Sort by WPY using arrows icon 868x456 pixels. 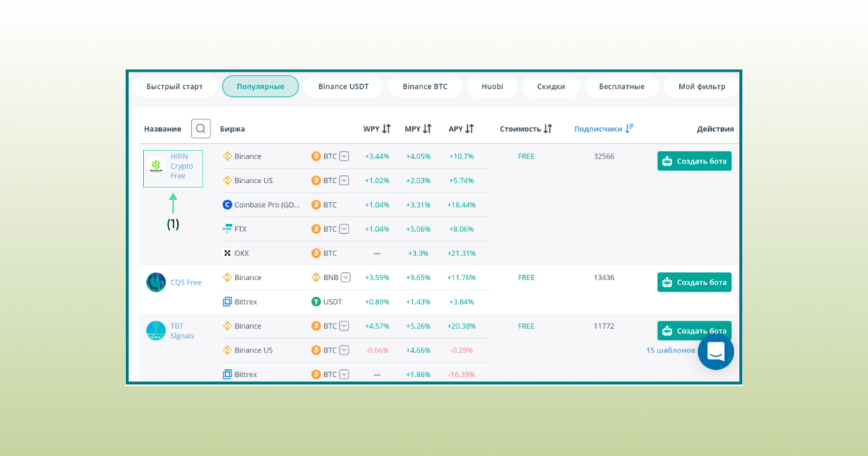[x=386, y=129]
